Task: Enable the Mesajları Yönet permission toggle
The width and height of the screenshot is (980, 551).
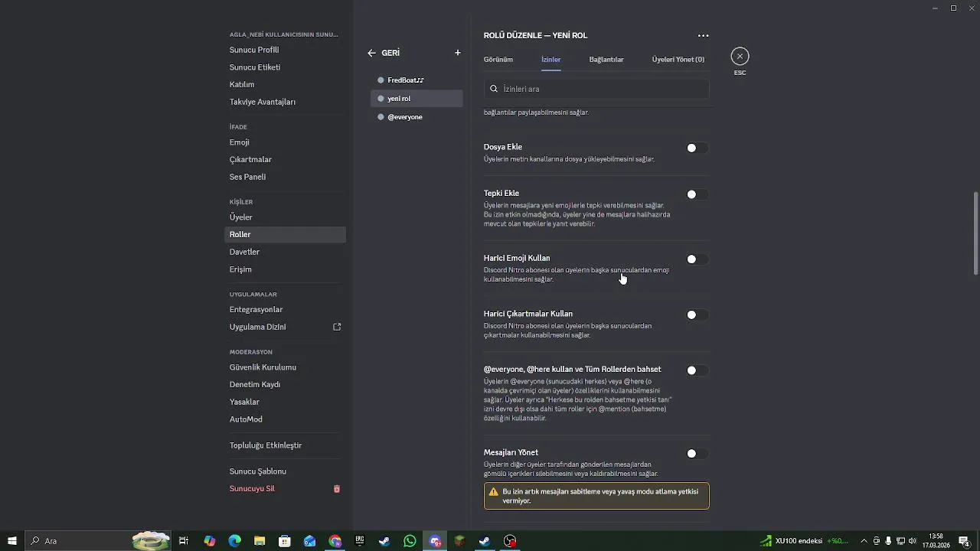Action: 697,454
